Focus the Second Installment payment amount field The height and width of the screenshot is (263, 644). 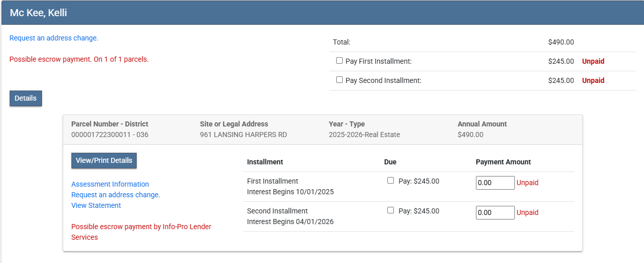[x=495, y=212]
